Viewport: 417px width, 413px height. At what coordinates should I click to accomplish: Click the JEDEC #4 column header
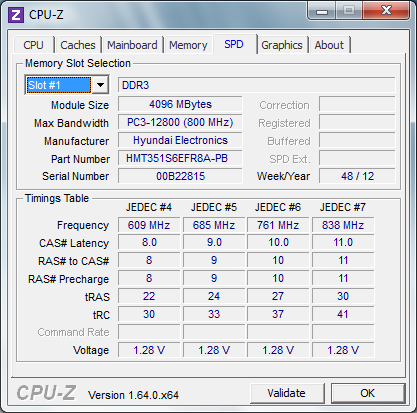[x=149, y=207]
